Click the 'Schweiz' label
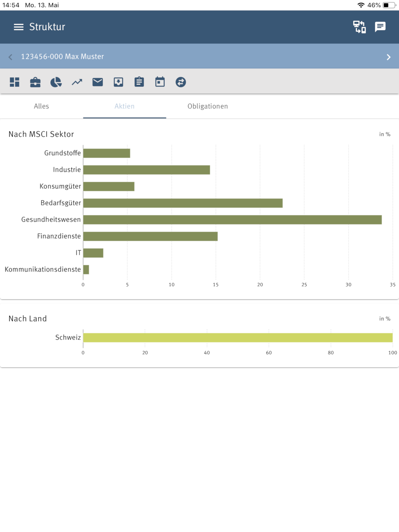Image resolution: width=399 pixels, height=532 pixels. (x=68, y=337)
